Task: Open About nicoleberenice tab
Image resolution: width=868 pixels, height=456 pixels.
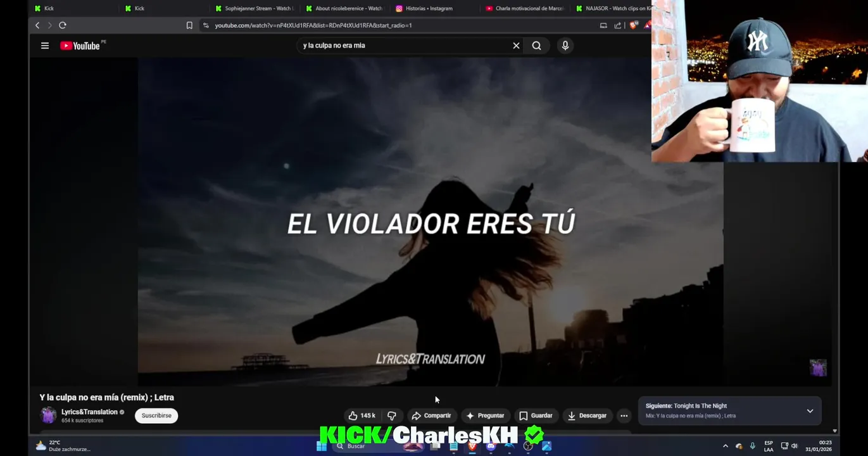Action: (344, 8)
